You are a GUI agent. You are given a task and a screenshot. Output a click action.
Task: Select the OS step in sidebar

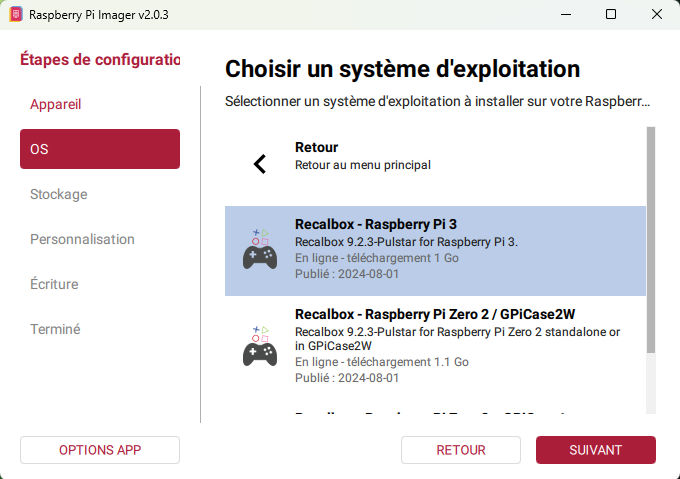[100, 149]
